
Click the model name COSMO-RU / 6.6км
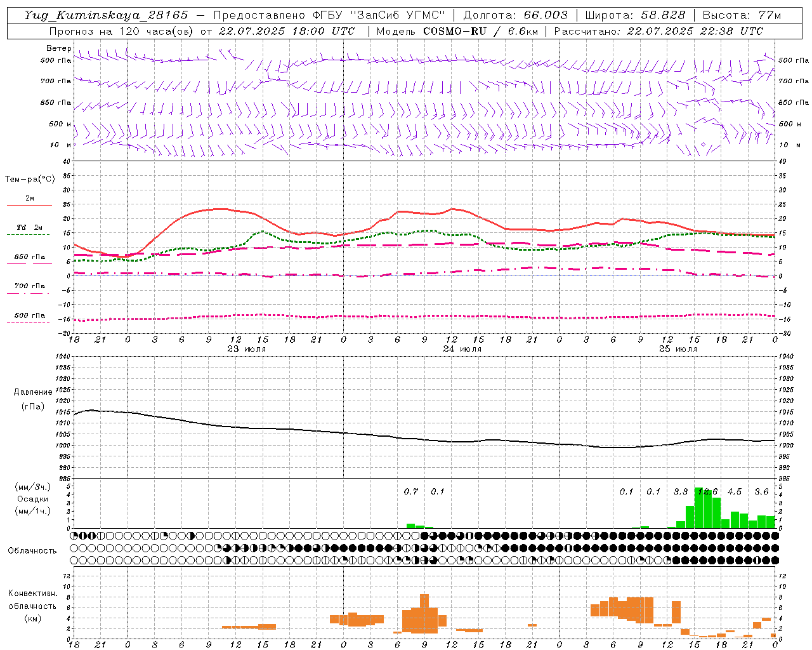coord(480,31)
